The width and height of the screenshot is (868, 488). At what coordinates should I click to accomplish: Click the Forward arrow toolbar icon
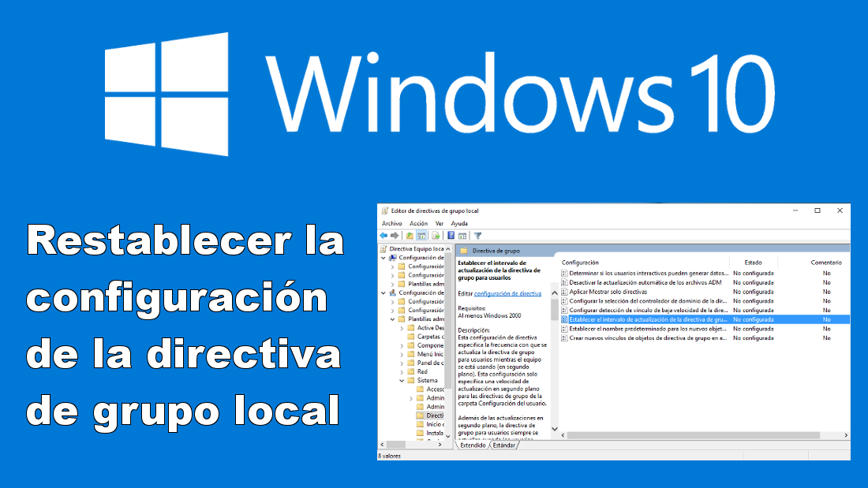point(394,236)
